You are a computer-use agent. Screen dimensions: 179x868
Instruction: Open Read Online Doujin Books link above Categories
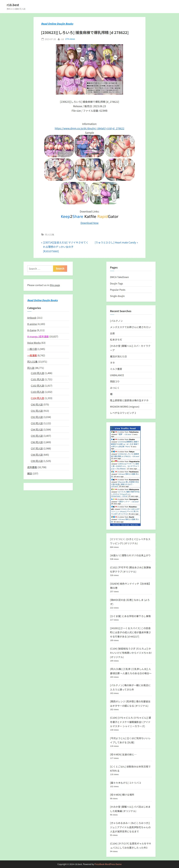43,300
